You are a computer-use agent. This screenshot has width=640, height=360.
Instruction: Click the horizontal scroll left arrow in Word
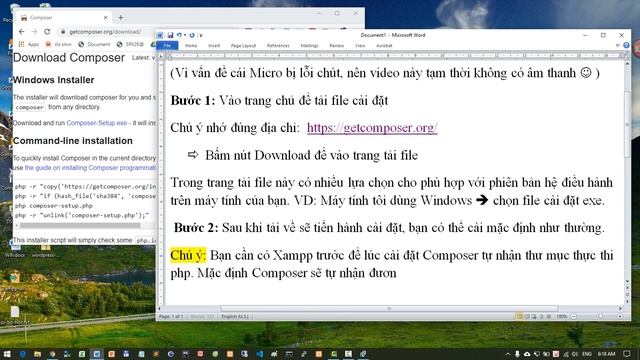[x=160, y=309]
